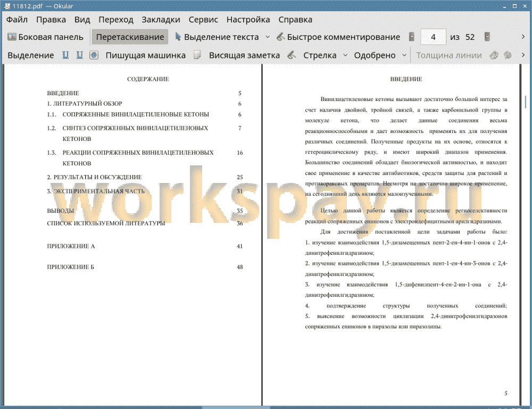Select the Strikethrough annotation tool

[94, 55]
